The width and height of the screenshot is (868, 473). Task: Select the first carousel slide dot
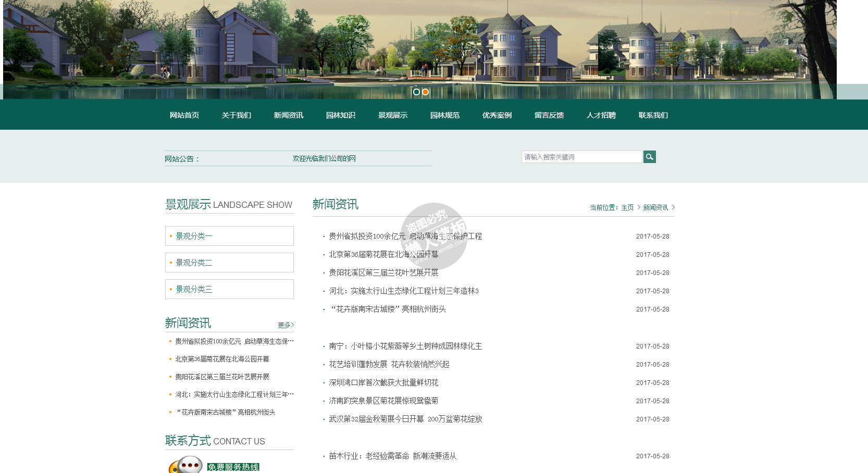[x=416, y=92]
